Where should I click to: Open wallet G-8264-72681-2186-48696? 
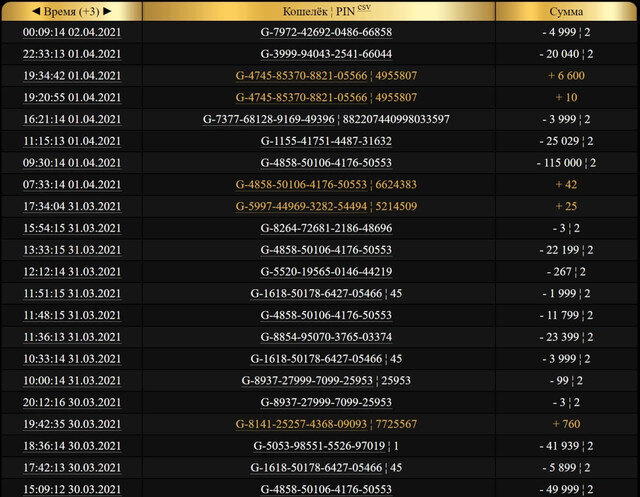click(x=326, y=228)
